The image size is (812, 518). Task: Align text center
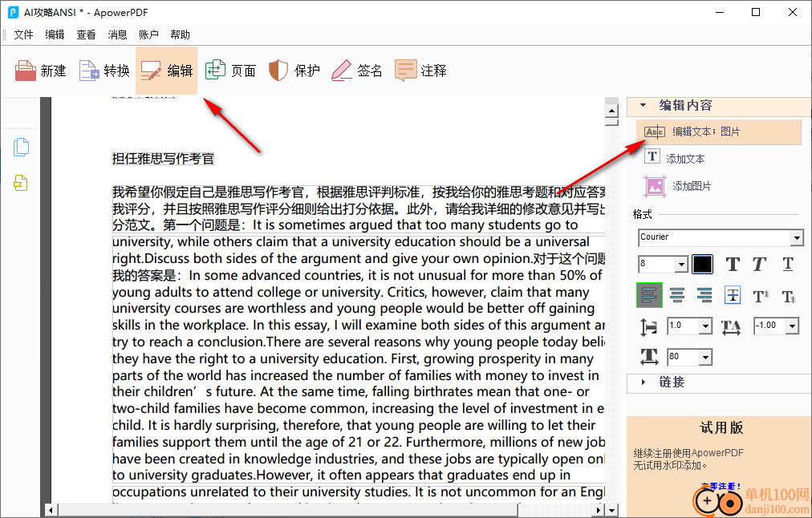677,295
